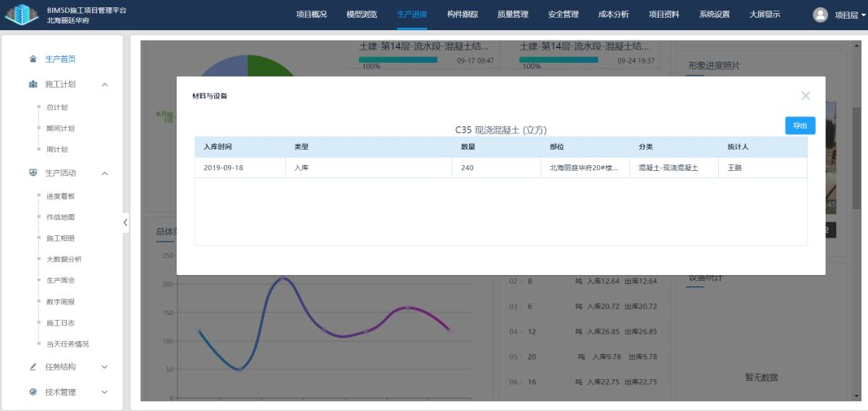Click the BIM5D building logo icon
The width and height of the screenshot is (868, 411).
[22, 15]
